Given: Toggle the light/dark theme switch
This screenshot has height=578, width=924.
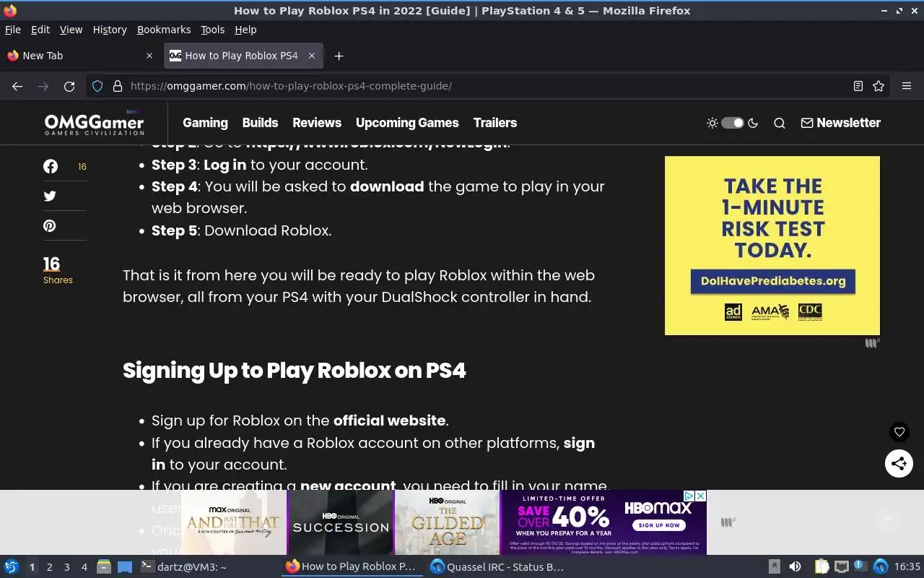Looking at the screenshot, I should pyautogui.click(x=733, y=123).
